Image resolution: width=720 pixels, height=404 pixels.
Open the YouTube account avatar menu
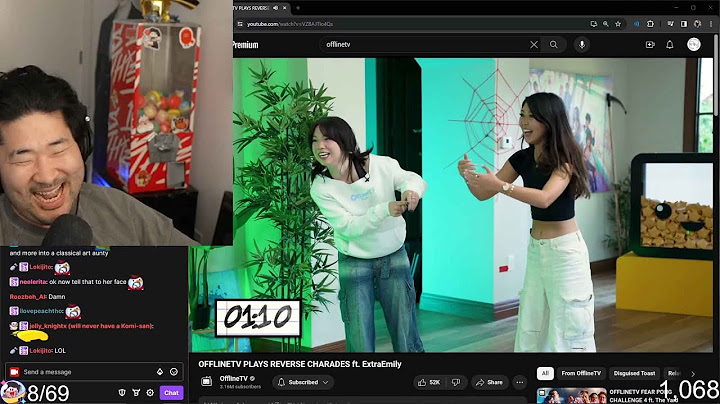pos(694,44)
